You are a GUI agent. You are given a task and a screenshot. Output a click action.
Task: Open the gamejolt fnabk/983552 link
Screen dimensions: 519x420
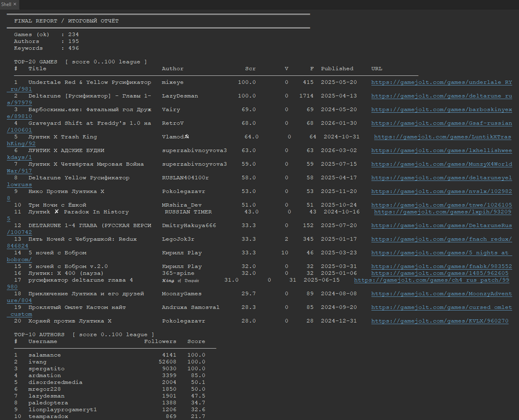(442, 267)
